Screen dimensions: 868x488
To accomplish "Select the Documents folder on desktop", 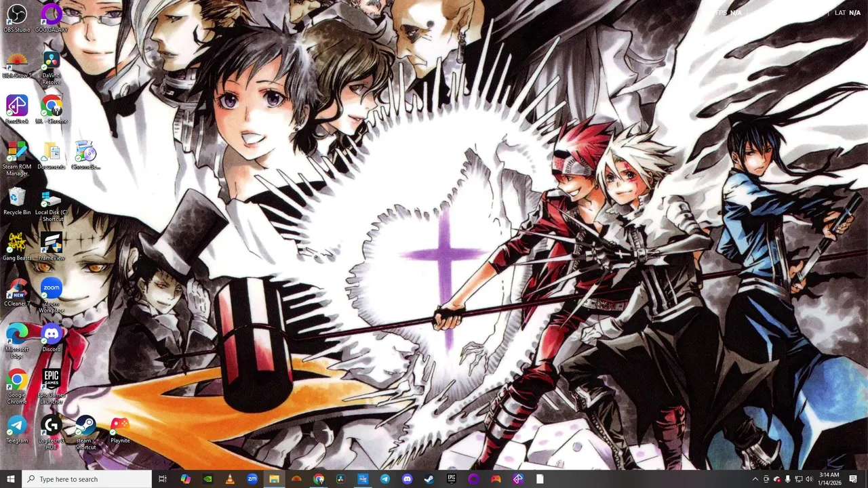I will point(52,156).
